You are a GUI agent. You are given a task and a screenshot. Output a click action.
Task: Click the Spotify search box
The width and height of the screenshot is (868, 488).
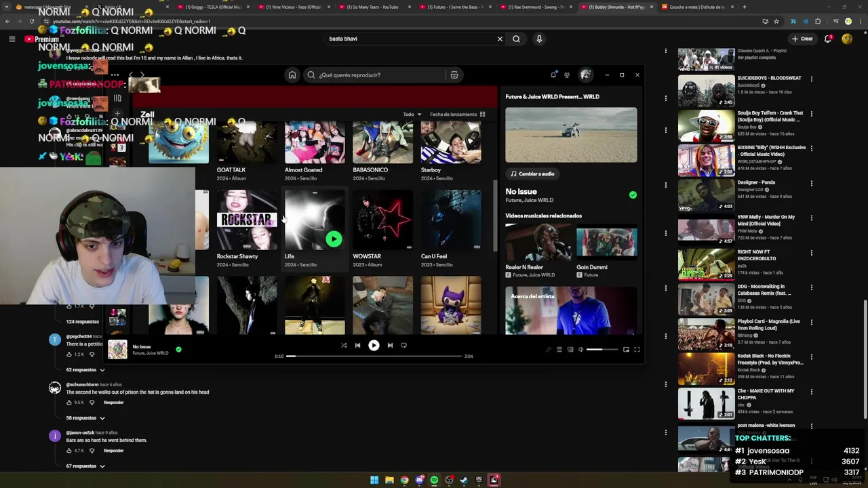(376, 75)
